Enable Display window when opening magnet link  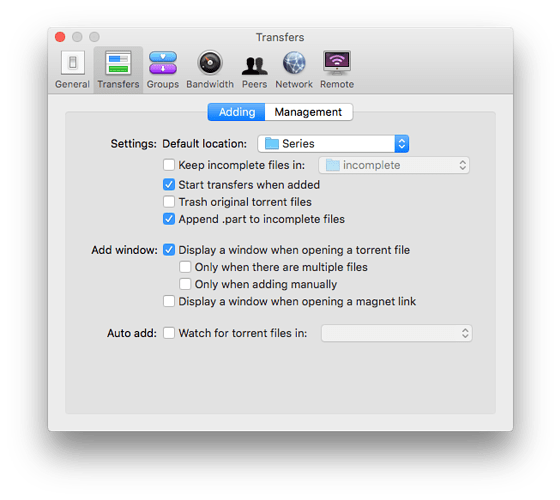[x=169, y=301]
